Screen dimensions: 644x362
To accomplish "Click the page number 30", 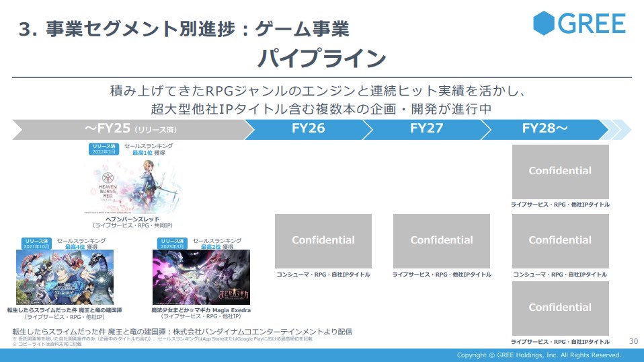I will 634,341.
